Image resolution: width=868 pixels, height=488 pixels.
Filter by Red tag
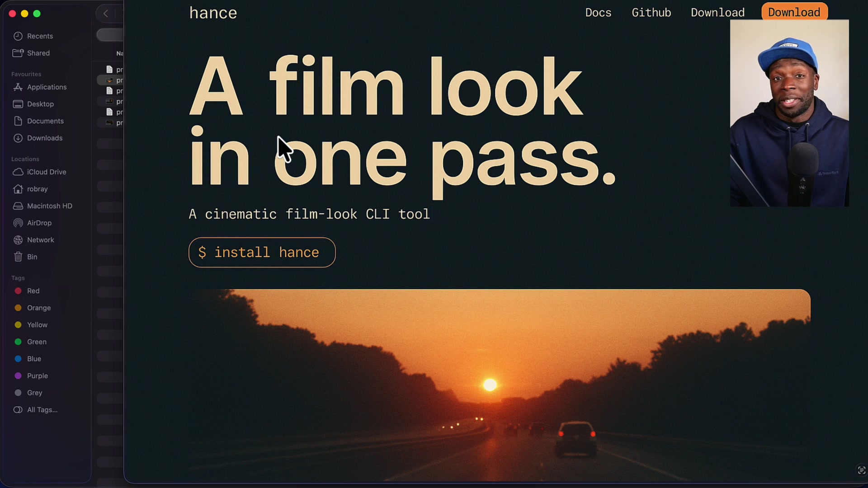33,291
